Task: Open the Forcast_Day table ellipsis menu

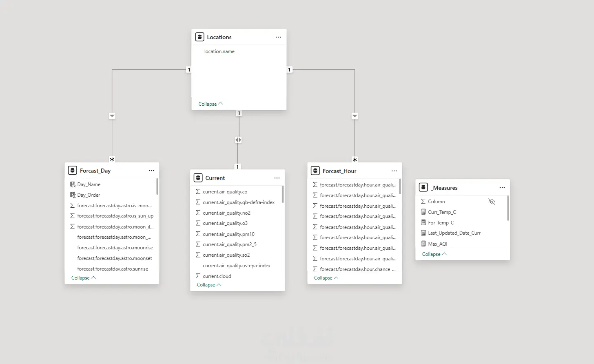Action: coord(151,171)
